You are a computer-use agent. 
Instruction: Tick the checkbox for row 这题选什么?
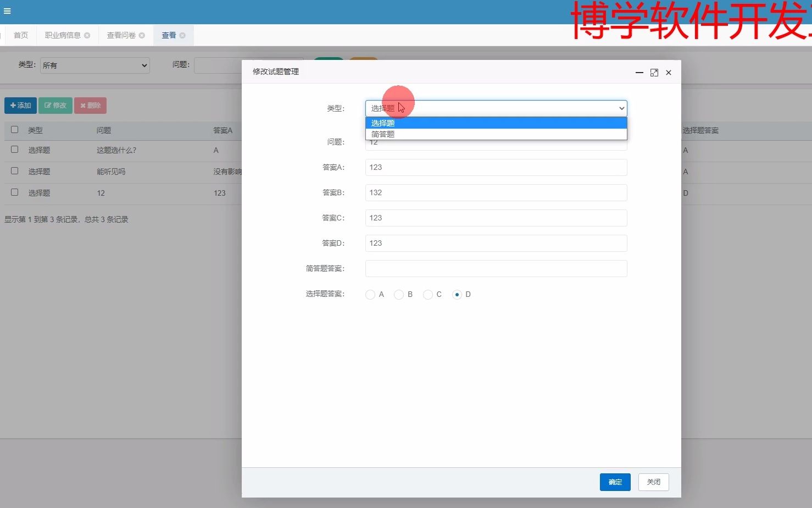click(x=15, y=150)
